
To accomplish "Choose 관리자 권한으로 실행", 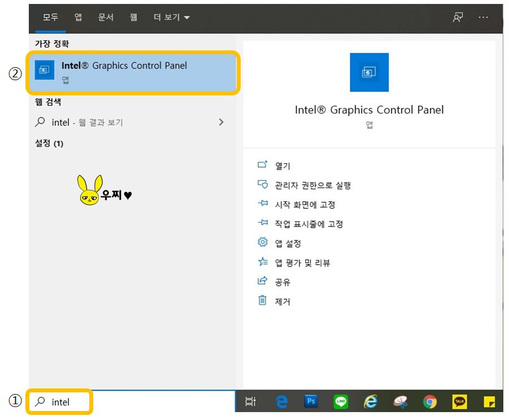I will (313, 186).
